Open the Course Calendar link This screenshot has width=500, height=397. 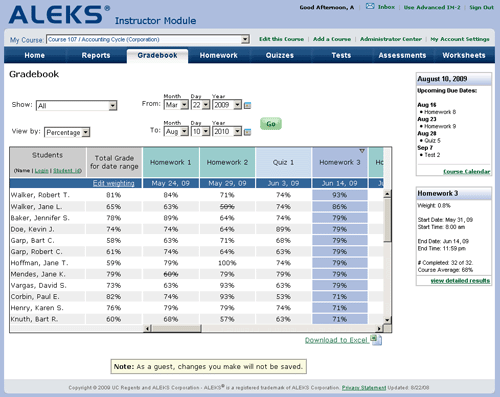[467, 171]
